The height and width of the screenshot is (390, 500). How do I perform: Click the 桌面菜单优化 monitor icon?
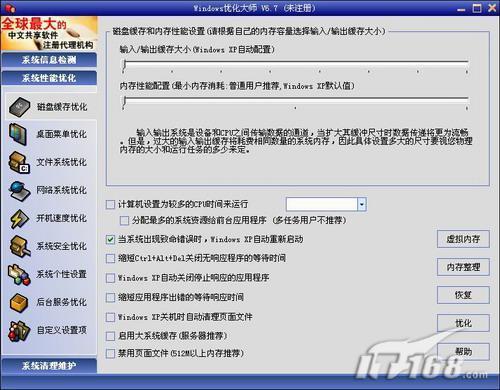(18, 134)
